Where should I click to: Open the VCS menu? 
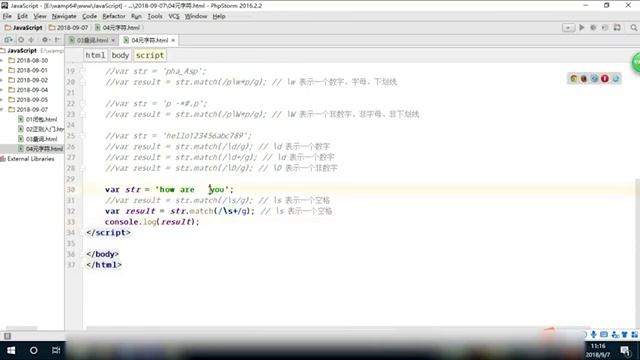point(174,16)
